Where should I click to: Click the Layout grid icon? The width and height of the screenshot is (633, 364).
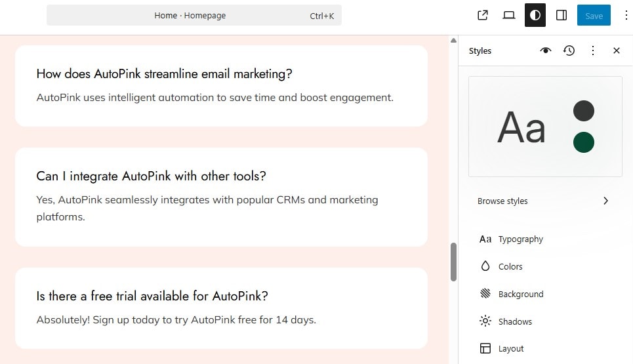(485, 348)
